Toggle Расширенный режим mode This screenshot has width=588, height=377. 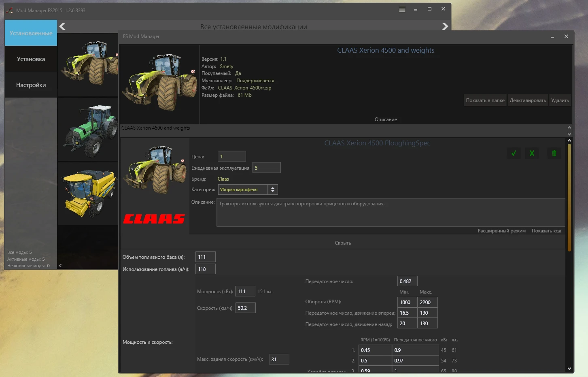point(501,231)
